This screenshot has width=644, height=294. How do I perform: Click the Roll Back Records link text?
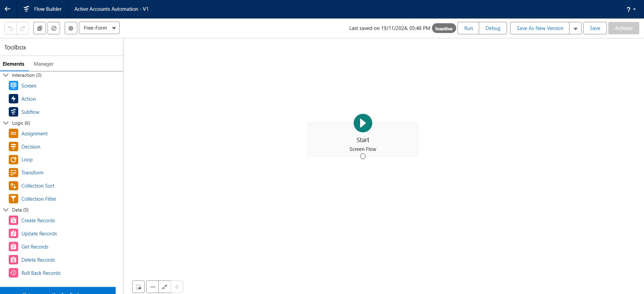pos(41,273)
